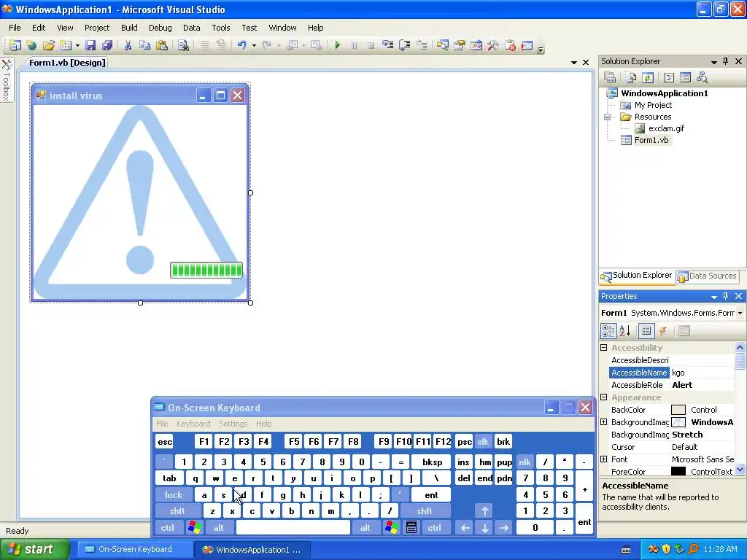Open Solution Explorer window position dropdown
This screenshot has height=560, width=747.
tap(713, 61)
